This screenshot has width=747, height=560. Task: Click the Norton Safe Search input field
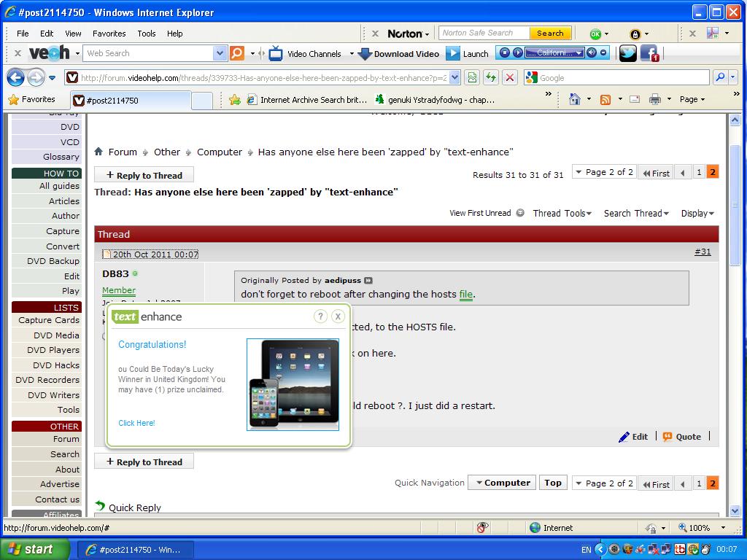click(x=484, y=33)
